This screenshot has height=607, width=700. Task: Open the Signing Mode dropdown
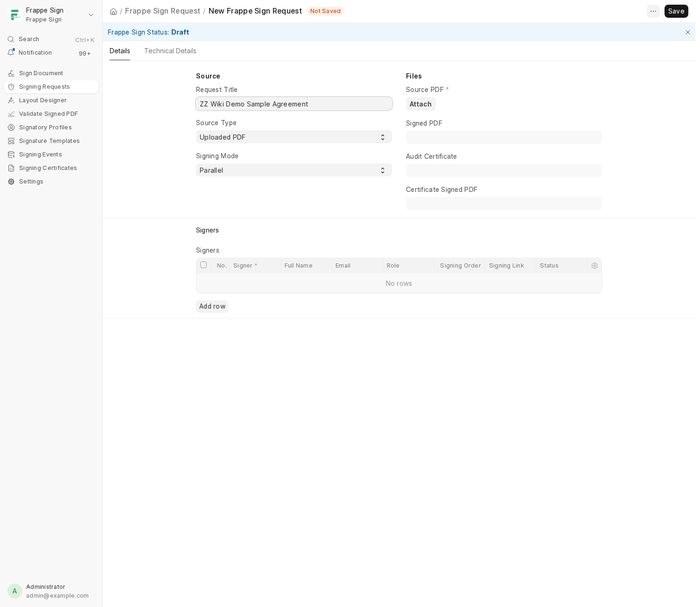(x=294, y=170)
